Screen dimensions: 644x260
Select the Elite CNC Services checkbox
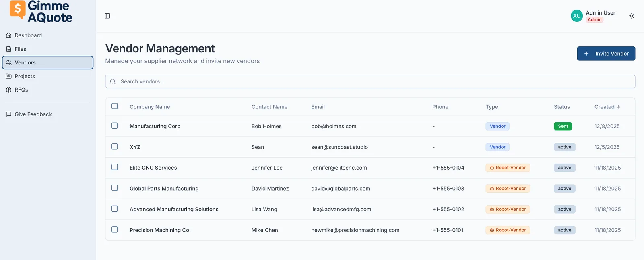[115, 167]
